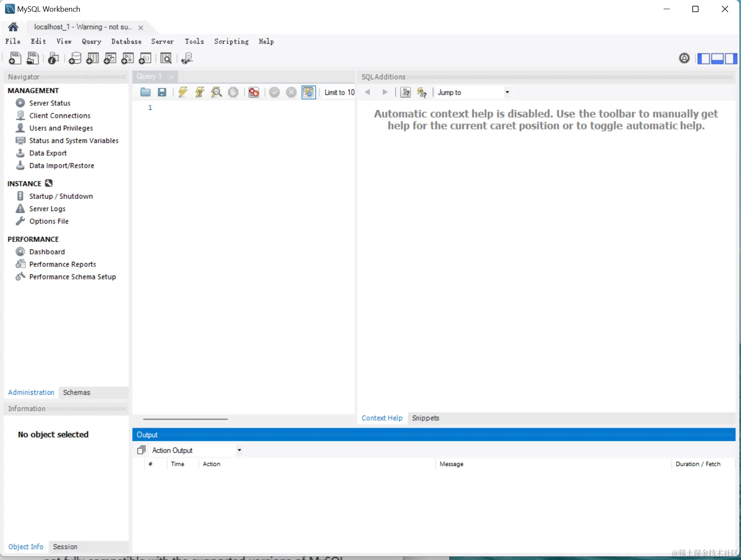Select the Object Info tab
The height and width of the screenshot is (560, 741).
(26, 547)
